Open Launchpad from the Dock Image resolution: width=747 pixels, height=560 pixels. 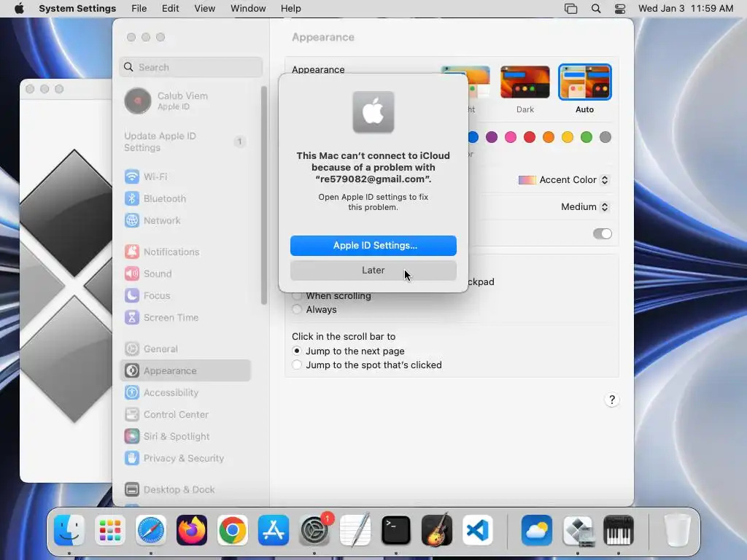coord(110,530)
